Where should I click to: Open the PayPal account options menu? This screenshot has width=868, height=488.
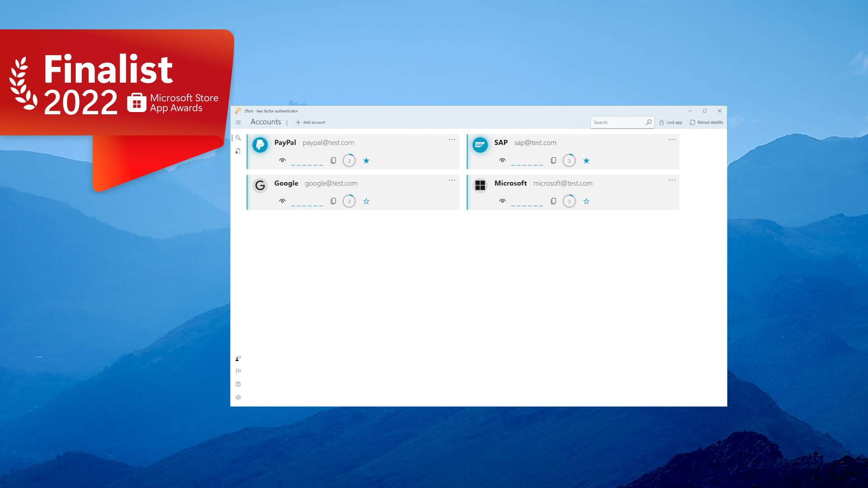(x=452, y=140)
